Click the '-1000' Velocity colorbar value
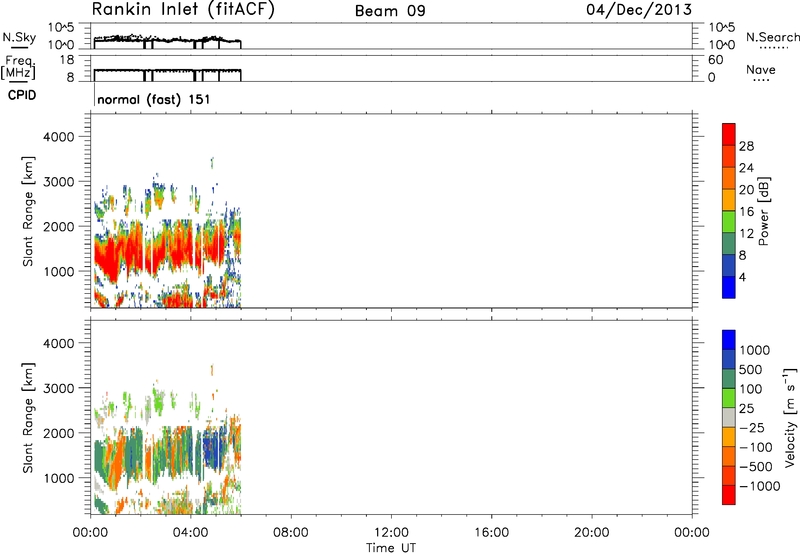Viewport: 800px width, 554px height. 760,486
